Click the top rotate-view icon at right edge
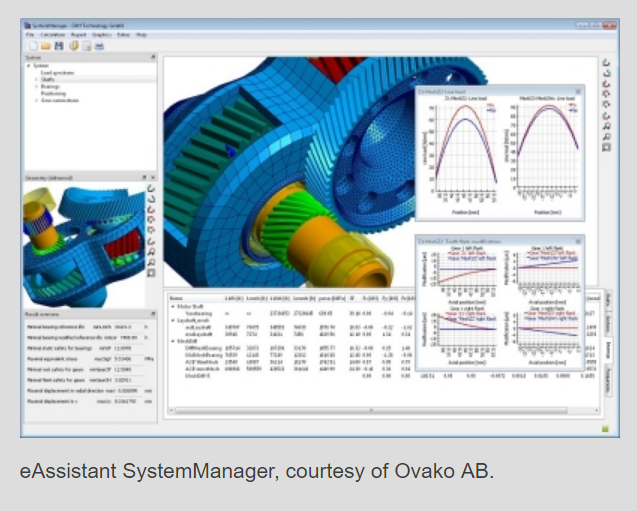The height and width of the screenshot is (511, 637). pyautogui.click(x=607, y=64)
